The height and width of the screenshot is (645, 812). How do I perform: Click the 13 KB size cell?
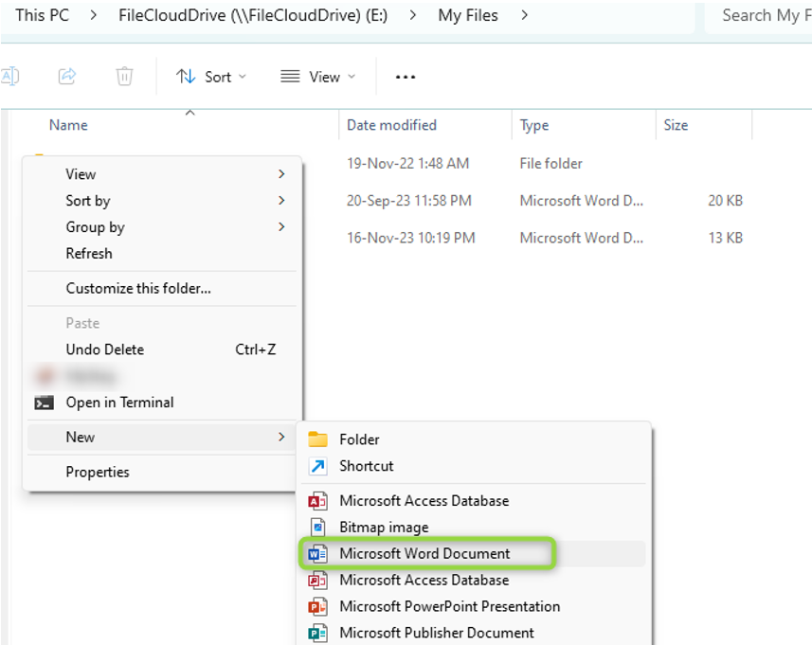[725, 238]
